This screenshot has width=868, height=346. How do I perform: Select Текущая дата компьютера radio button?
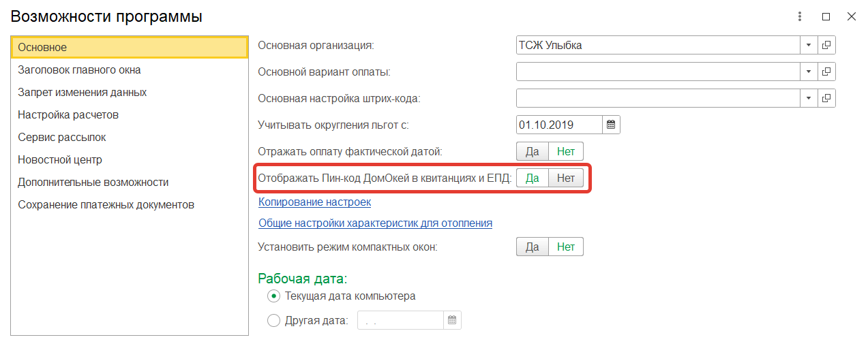tap(273, 296)
